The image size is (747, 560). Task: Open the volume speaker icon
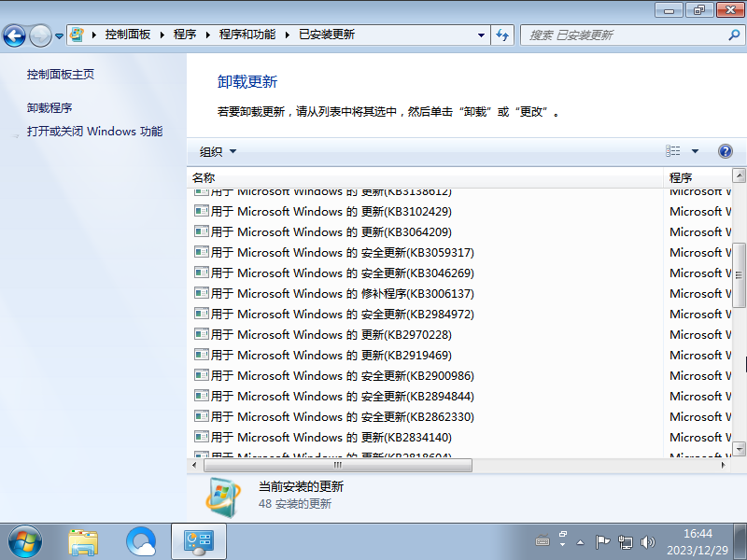click(x=649, y=541)
